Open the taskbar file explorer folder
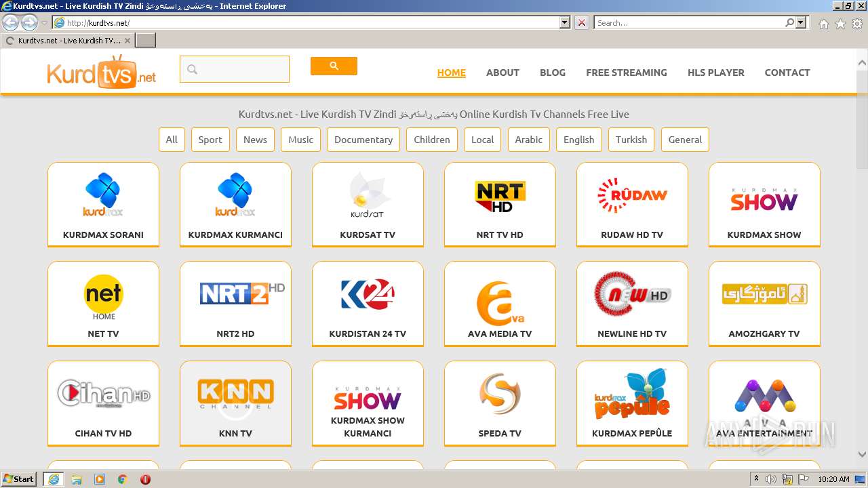868x488 pixels. coord(77,479)
